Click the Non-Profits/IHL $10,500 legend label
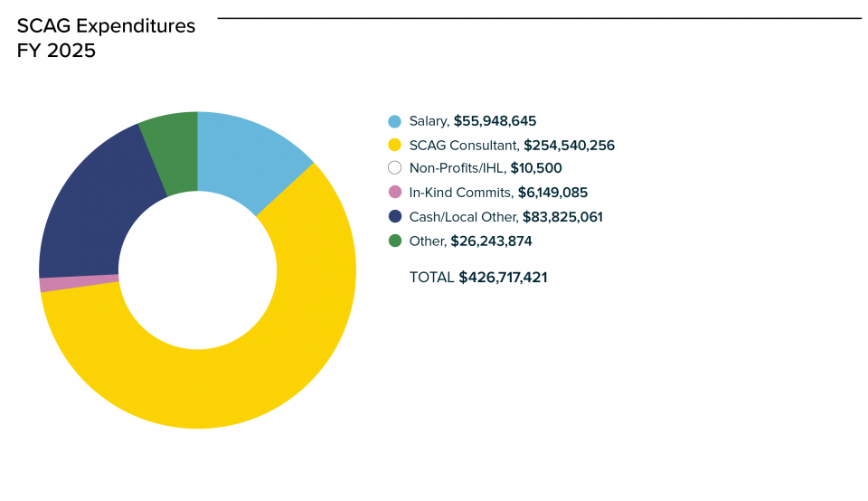The height and width of the screenshot is (501, 868). pos(486,168)
